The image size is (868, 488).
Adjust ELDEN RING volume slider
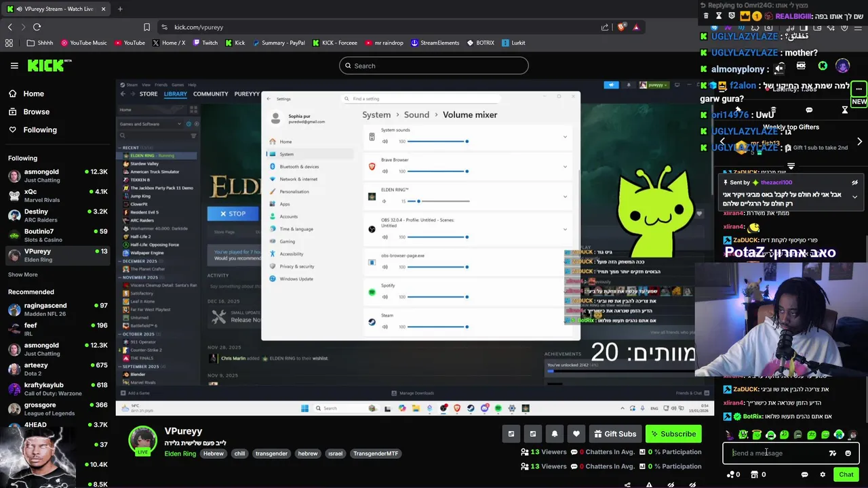437,201
